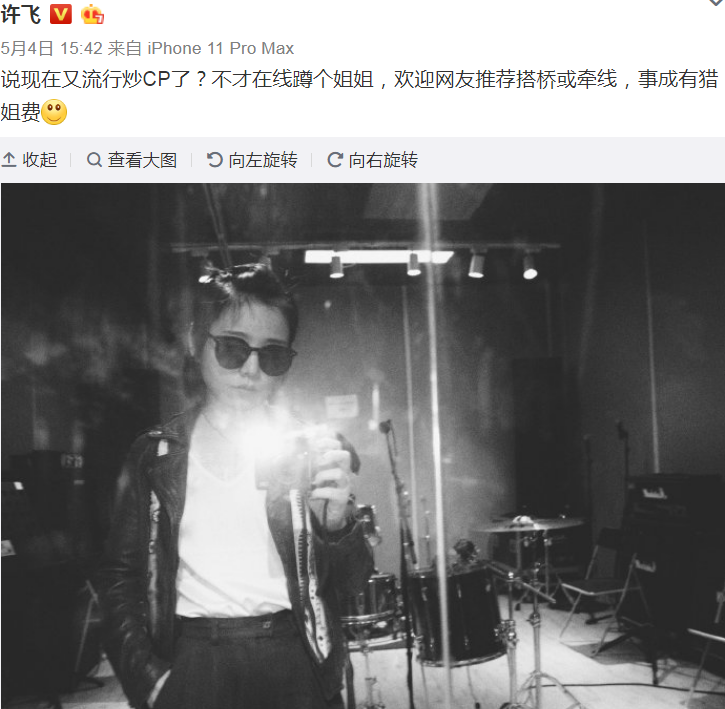Click the post text about 炒CP

click(359, 95)
